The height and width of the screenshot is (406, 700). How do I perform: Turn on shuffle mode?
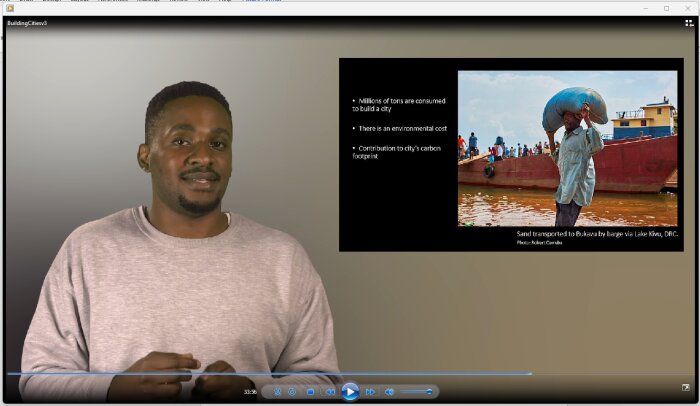278,392
